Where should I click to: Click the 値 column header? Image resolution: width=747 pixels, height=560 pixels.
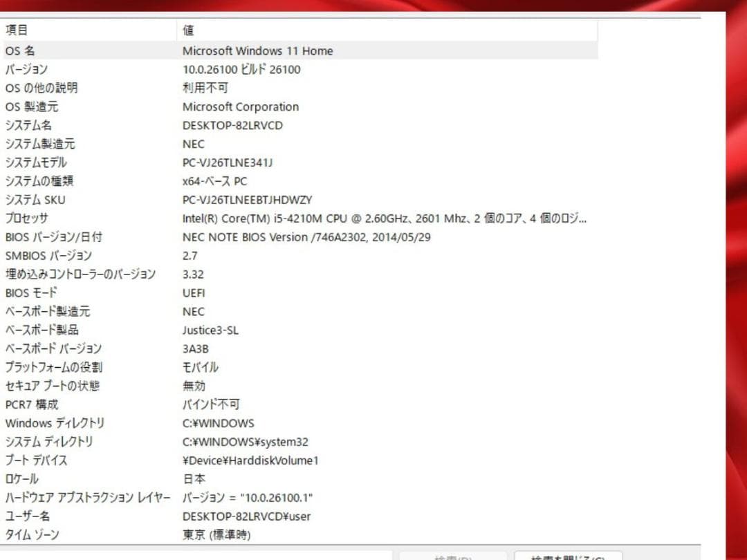point(387,30)
